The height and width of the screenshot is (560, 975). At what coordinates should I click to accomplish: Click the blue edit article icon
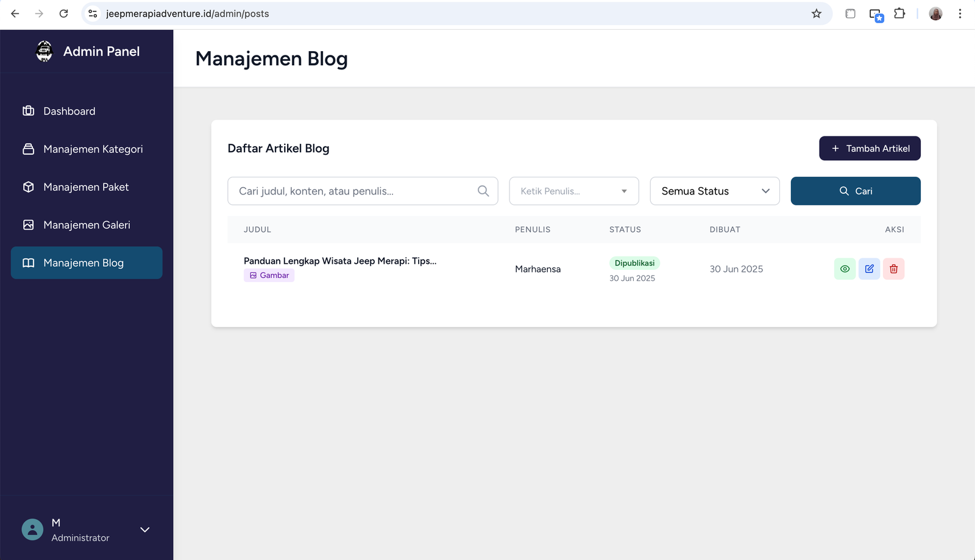pos(869,269)
